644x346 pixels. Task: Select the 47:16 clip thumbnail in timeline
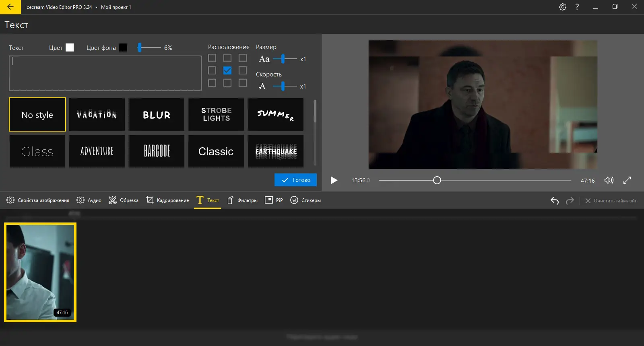click(40, 272)
